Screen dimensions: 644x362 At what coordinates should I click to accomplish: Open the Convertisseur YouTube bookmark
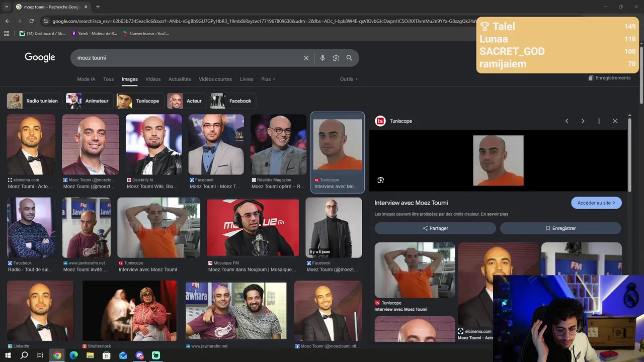(x=145, y=34)
